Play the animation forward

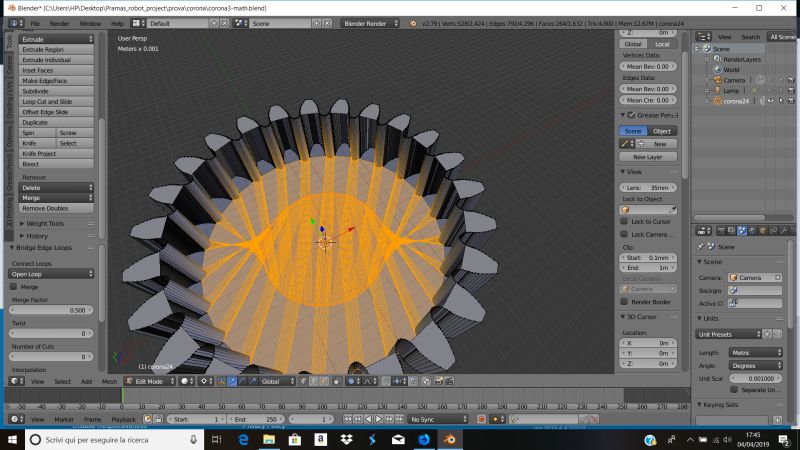(379, 419)
